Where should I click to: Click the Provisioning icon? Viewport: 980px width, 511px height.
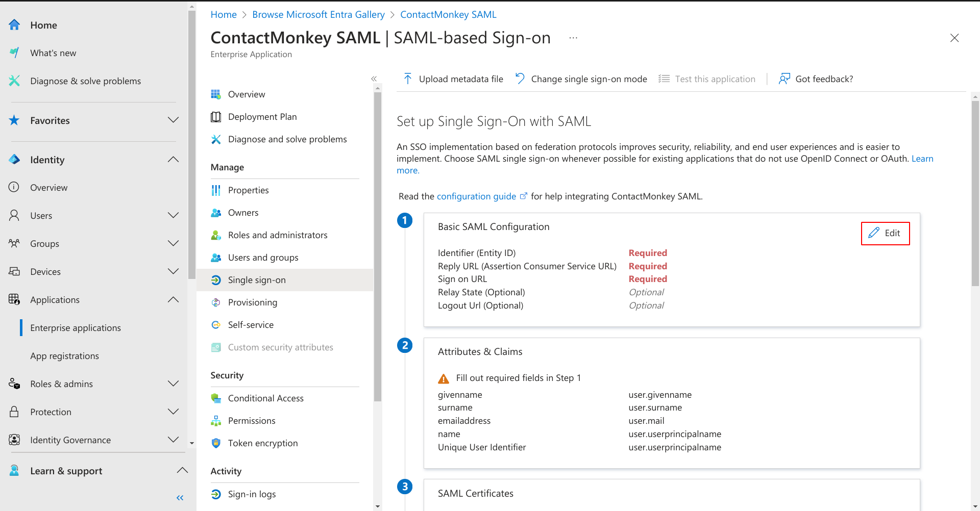216,302
